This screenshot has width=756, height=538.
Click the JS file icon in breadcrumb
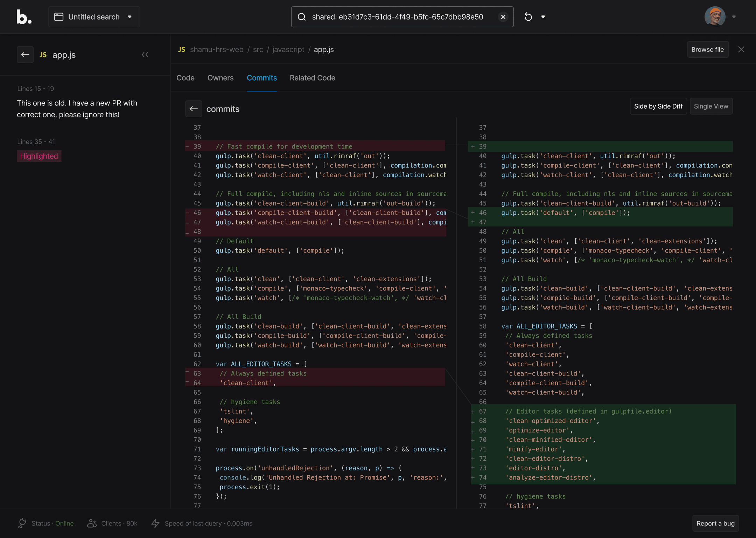coord(182,50)
